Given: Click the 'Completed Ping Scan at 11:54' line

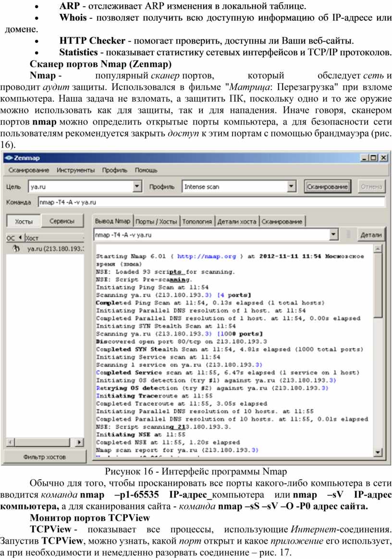Looking at the screenshot, I should pos(210,303).
